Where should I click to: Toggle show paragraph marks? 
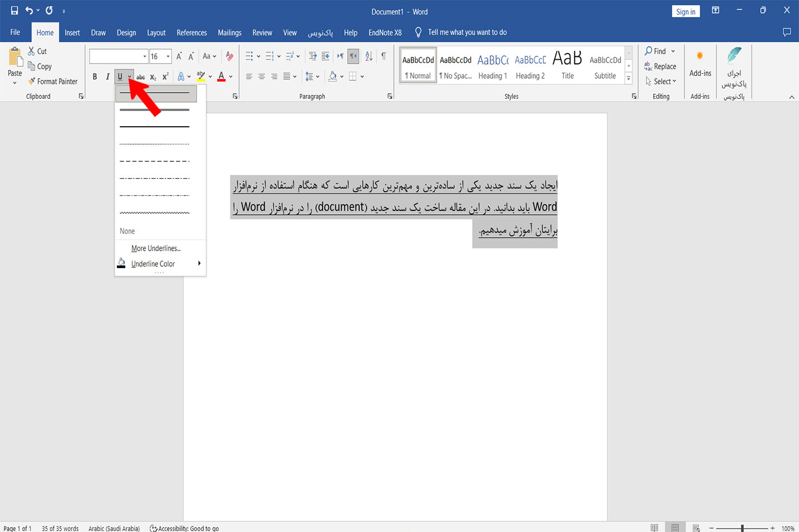tap(383, 56)
